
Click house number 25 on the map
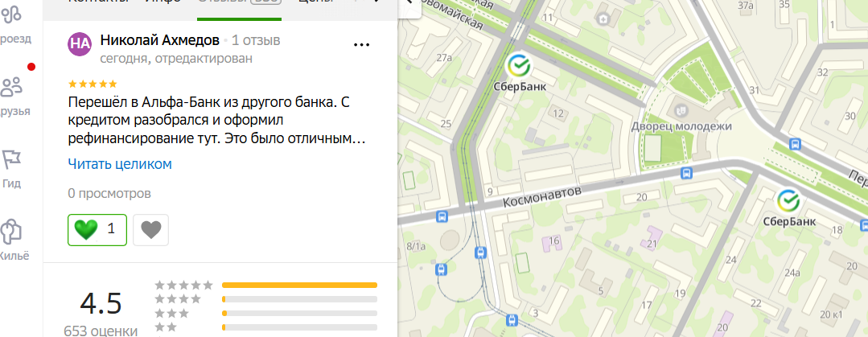point(446,124)
